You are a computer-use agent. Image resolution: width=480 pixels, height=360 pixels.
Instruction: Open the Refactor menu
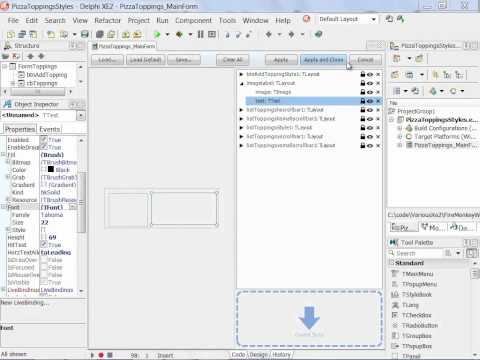click(x=107, y=21)
